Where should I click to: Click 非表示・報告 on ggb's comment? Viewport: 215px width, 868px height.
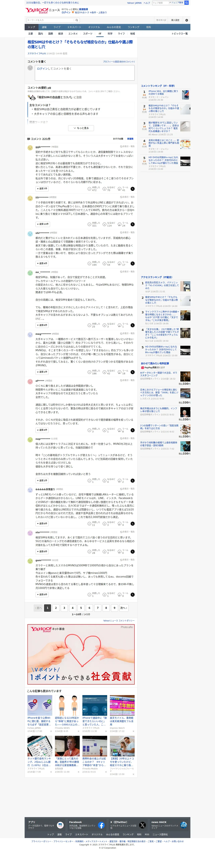tap(127, 147)
